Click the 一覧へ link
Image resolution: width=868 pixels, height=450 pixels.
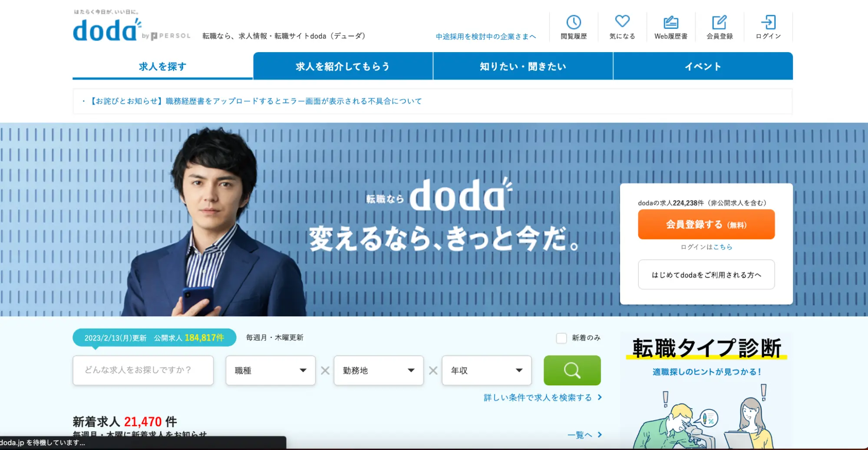(x=580, y=434)
